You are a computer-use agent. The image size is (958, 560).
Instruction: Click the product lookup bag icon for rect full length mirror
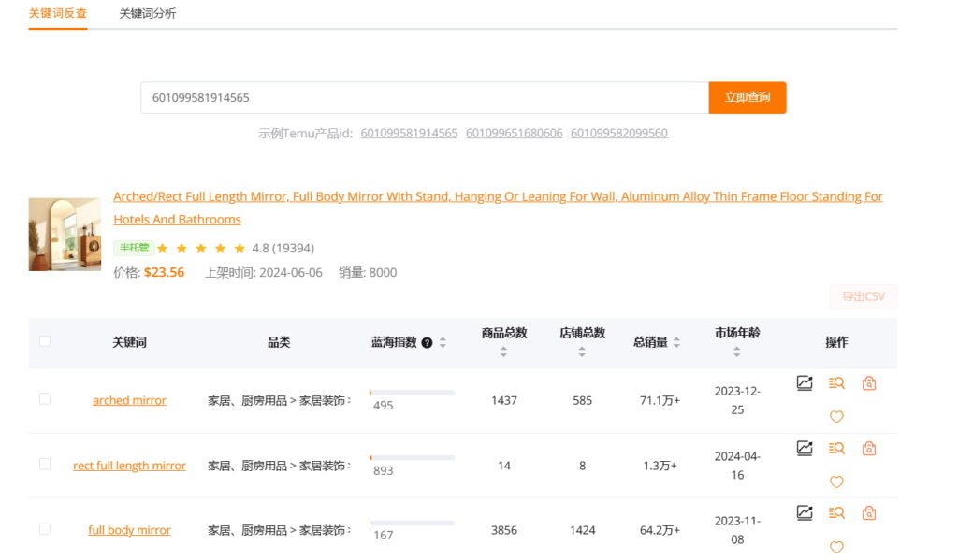click(868, 448)
